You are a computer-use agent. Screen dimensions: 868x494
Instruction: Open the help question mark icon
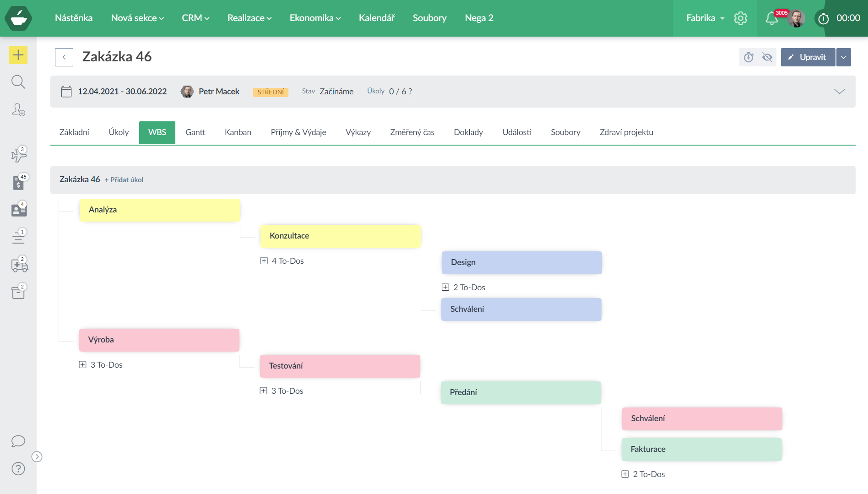point(18,469)
